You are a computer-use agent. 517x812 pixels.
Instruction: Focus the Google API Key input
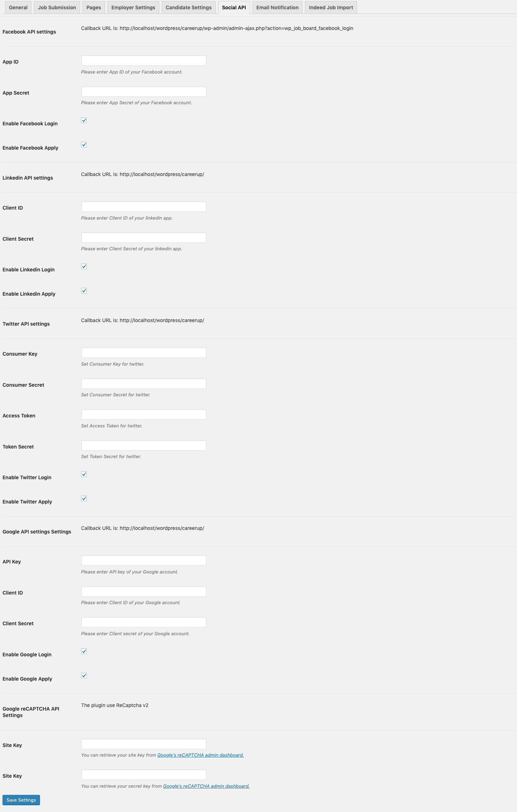(x=144, y=560)
